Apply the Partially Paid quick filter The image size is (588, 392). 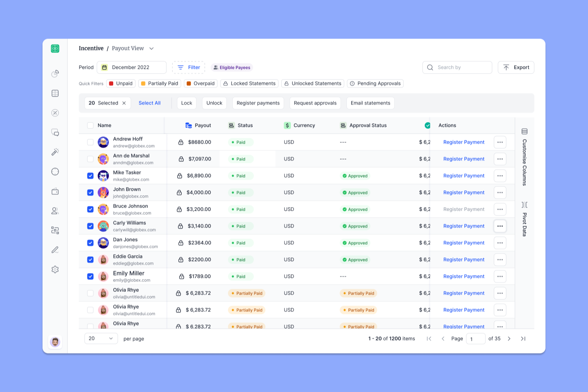159,83
